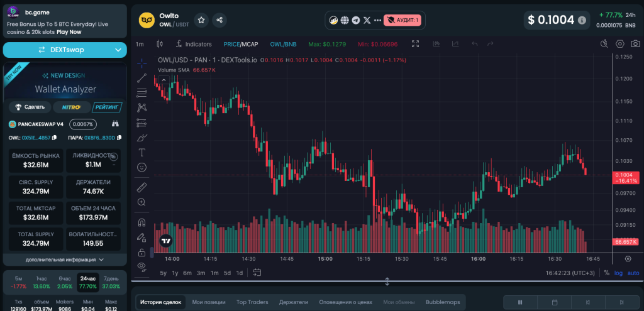Toggle the lock all drawings tool

coord(142,252)
